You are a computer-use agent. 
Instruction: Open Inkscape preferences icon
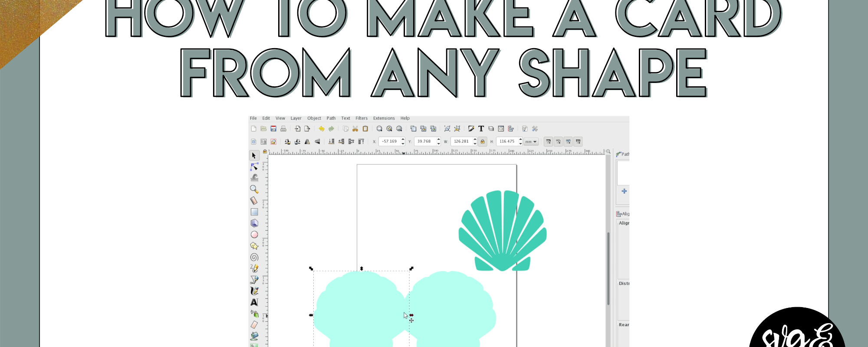535,128
